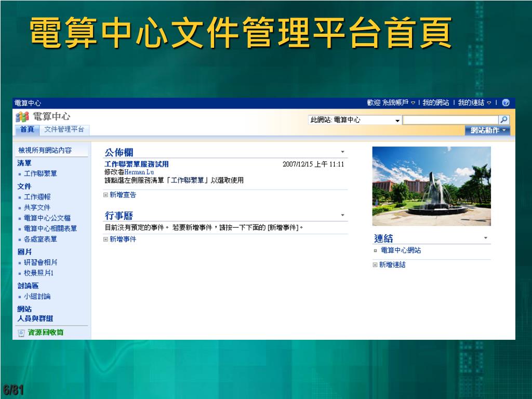The width and height of the screenshot is (532, 399).
Task: Open 電算中心相關表單 library
Action: 50,229
